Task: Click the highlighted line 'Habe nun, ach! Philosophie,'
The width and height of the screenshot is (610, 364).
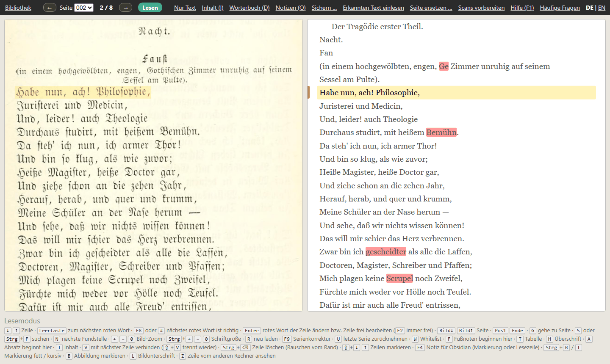Action: point(456,93)
